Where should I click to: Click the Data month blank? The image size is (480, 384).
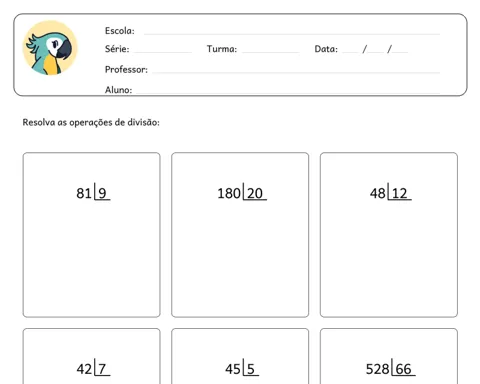pos(376,52)
